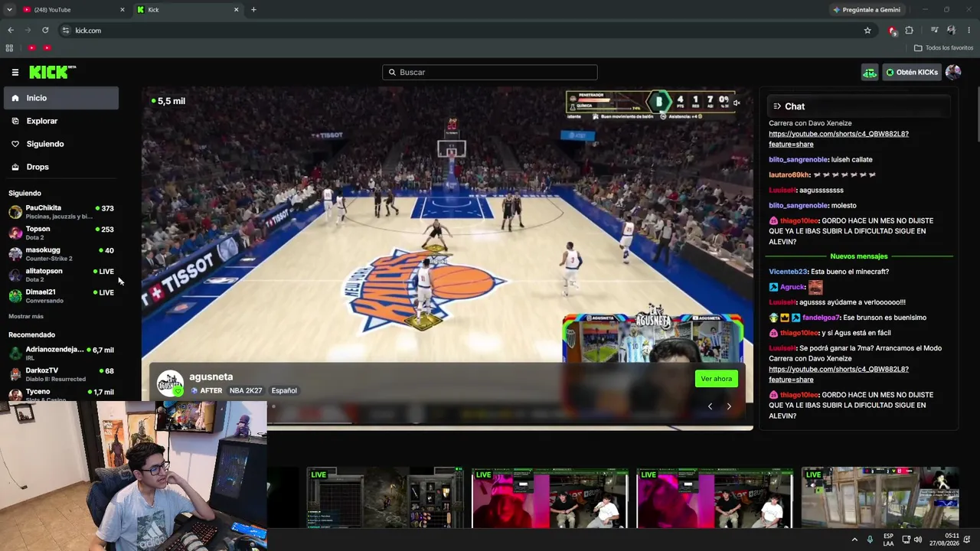Open Explorar in sidebar

[x=61, y=121]
